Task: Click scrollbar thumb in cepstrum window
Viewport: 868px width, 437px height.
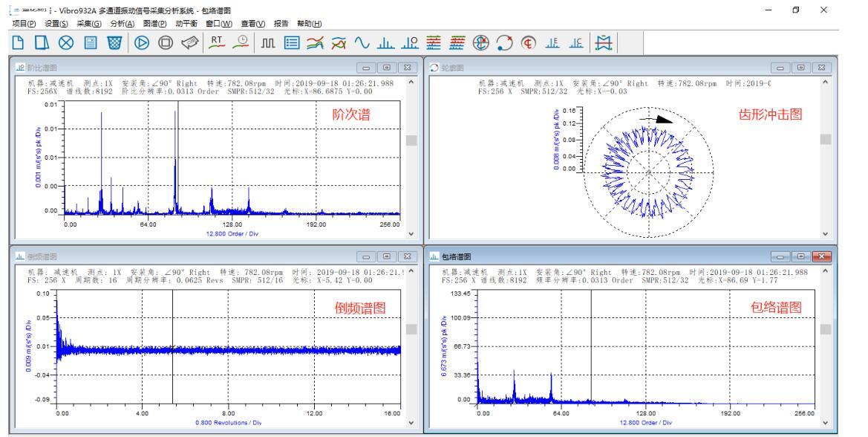Action: click(x=411, y=329)
